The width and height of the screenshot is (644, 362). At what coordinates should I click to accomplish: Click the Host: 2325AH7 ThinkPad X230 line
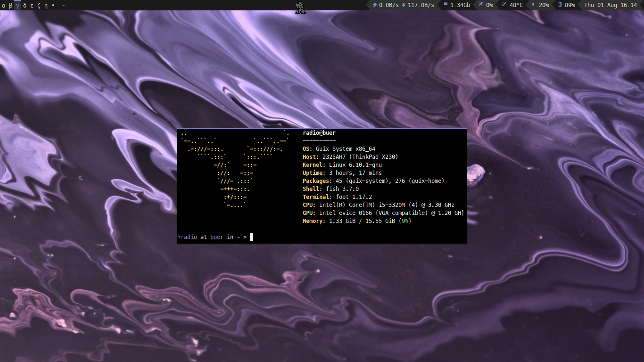click(350, 157)
